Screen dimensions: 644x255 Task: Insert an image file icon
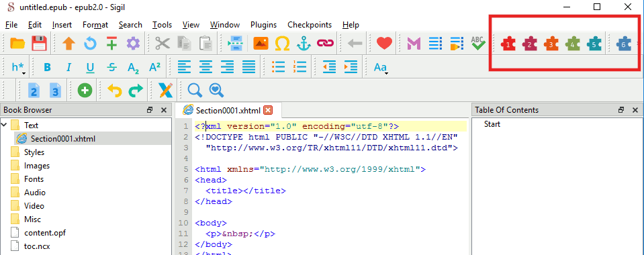261,43
